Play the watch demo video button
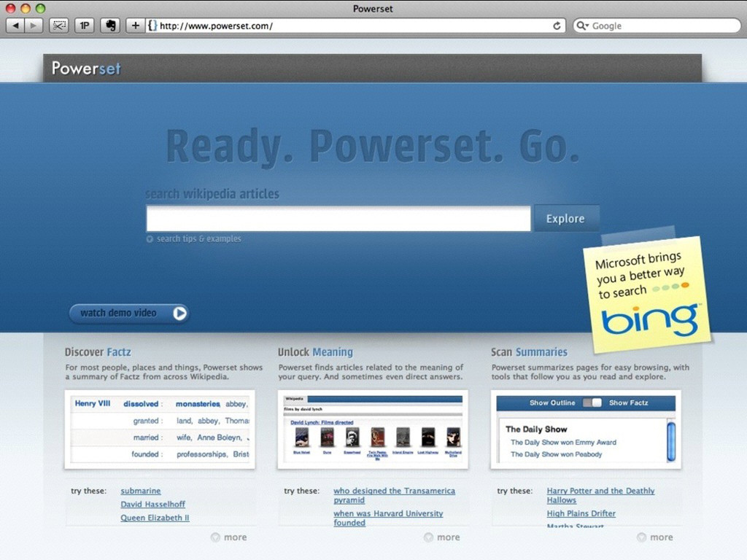 (128, 314)
